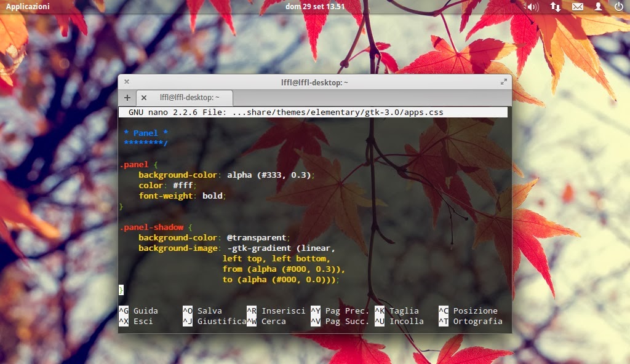Add a new terminal tab
Screen dimensions: 630x364
pyautogui.click(x=127, y=98)
